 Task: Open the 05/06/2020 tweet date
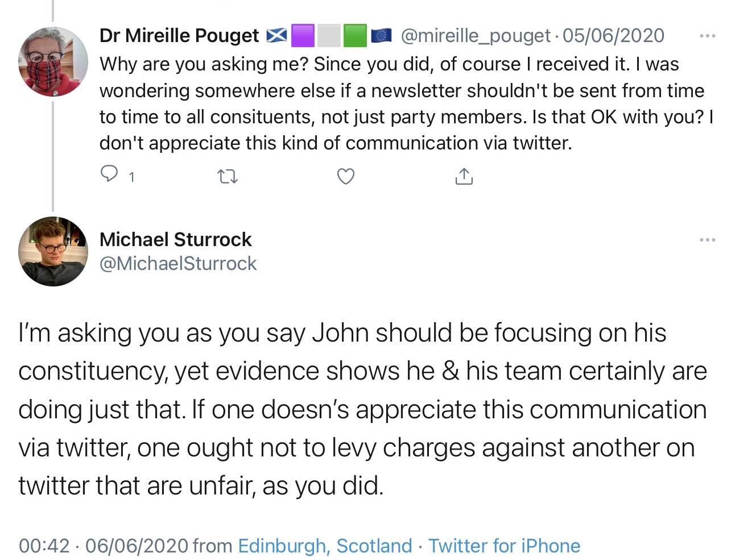point(613,36)
